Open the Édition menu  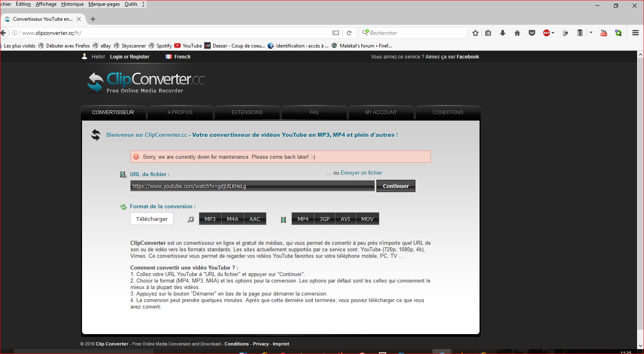[x=23, y=4]
